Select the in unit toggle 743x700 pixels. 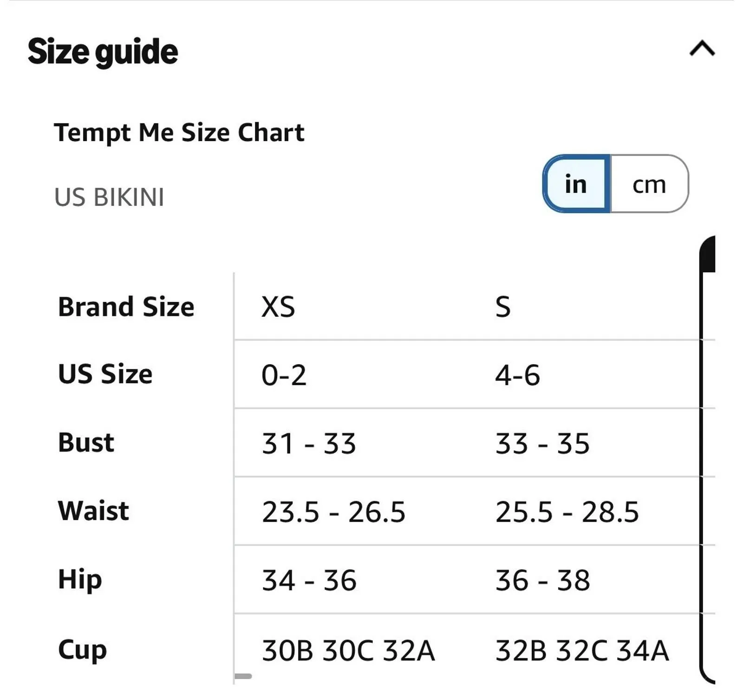(576, 184)
